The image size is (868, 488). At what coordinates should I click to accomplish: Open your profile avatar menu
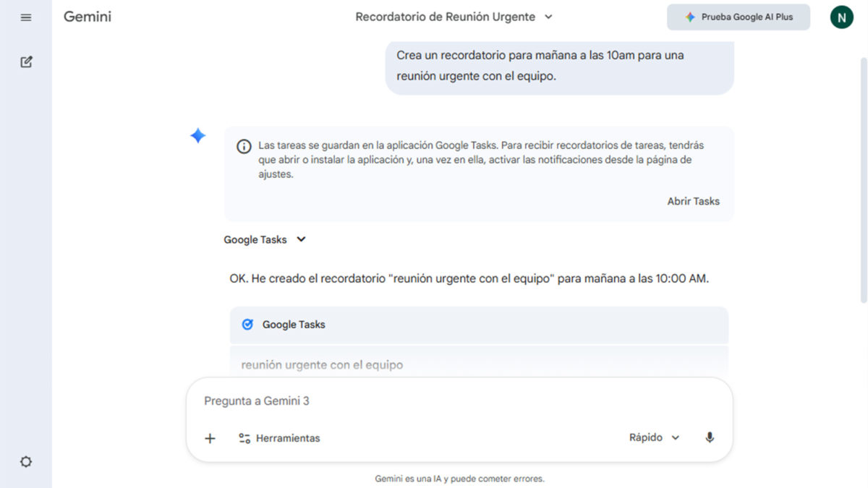pyautogui.click(x=841, y=16)
